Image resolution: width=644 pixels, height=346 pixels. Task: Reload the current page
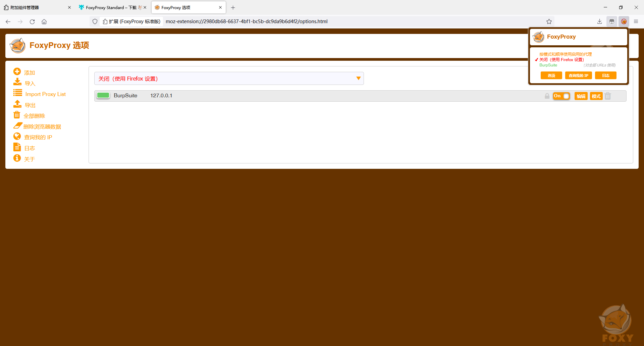[x=32, y=21]
